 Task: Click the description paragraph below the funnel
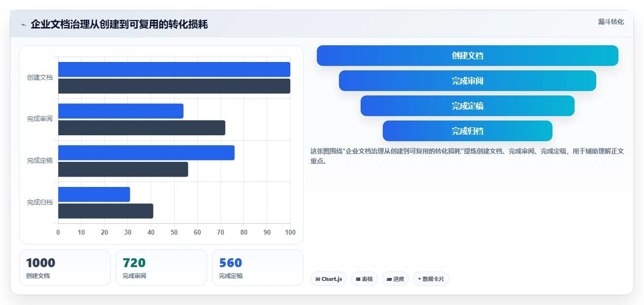pyautogui.click(x=467, y=156)
